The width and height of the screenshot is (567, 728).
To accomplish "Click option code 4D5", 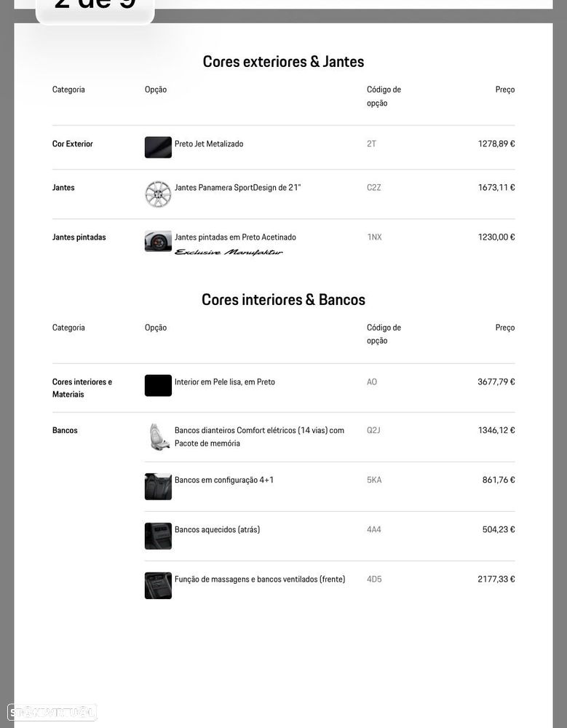I will [x=374, y=579].
